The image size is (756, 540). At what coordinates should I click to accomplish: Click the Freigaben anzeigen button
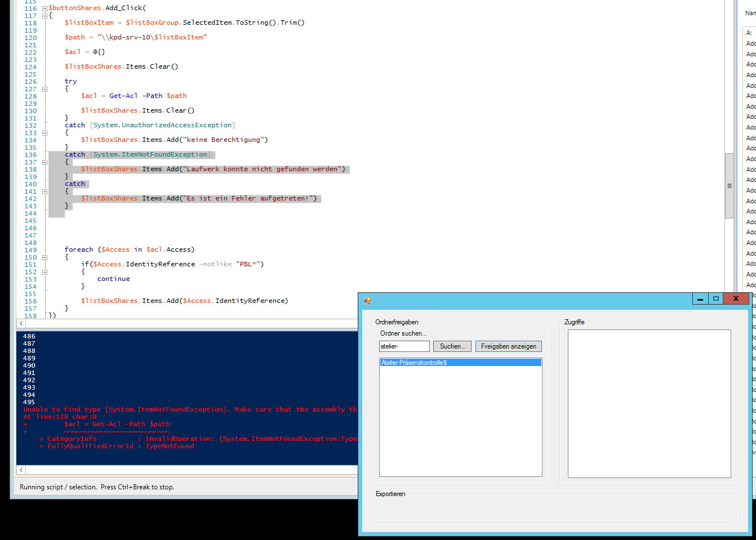509,346
